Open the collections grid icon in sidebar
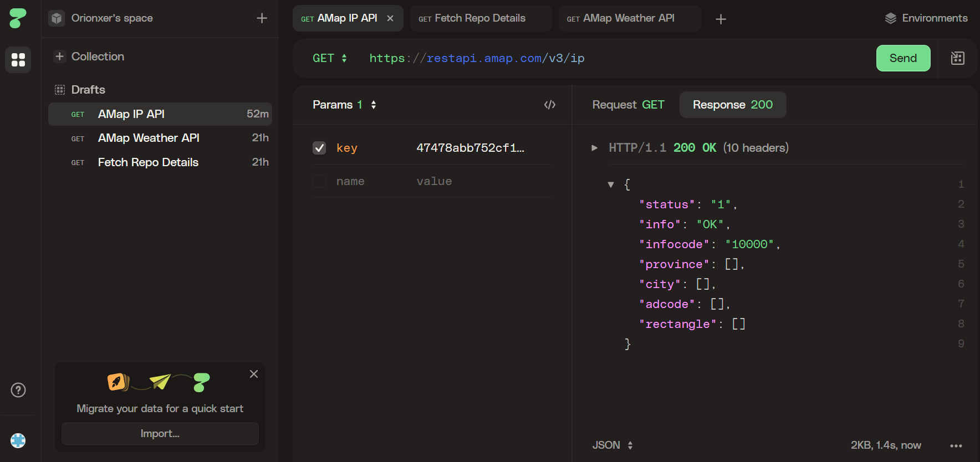980x462 pixels. click(x=18, y=60)
